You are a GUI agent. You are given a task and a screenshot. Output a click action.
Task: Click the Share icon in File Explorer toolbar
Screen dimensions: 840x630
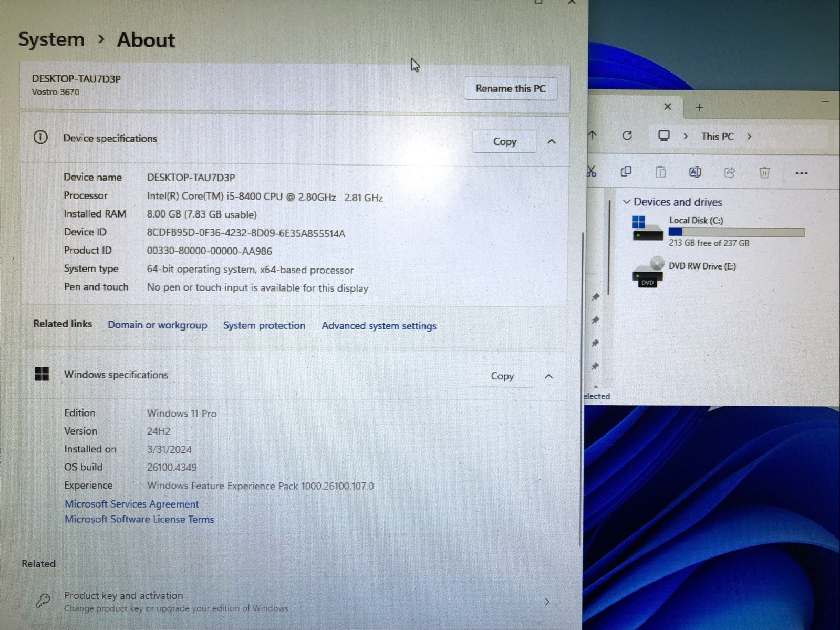(x=730, y=172)
